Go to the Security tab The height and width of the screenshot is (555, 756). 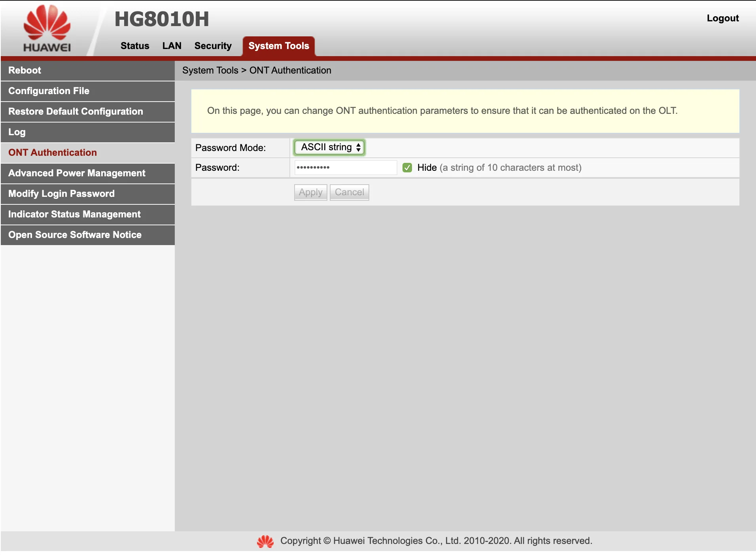(213, 46)
